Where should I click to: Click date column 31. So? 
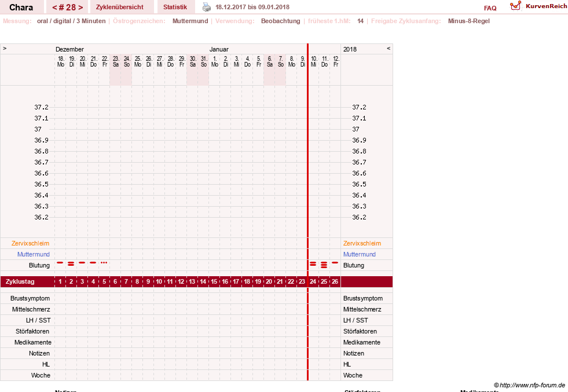(204, 61)
